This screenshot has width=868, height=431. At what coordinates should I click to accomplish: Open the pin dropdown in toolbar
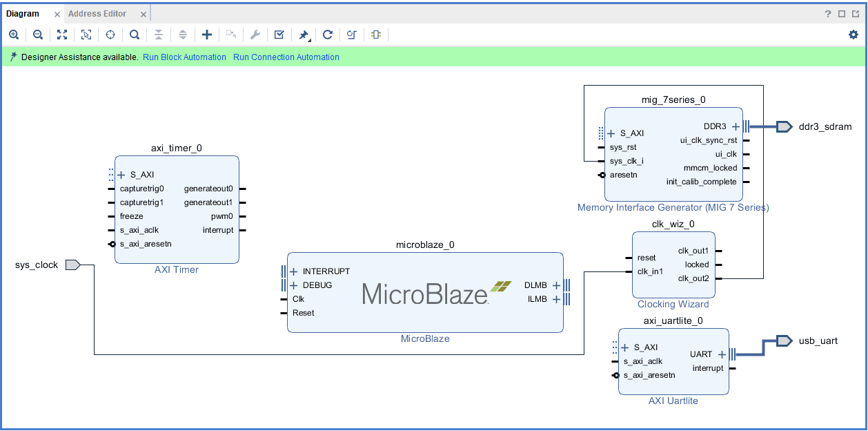pos(304,35)
